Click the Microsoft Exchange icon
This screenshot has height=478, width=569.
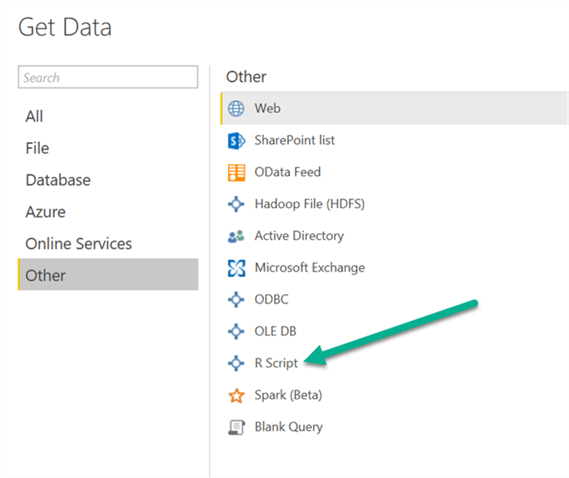[236, 268]
